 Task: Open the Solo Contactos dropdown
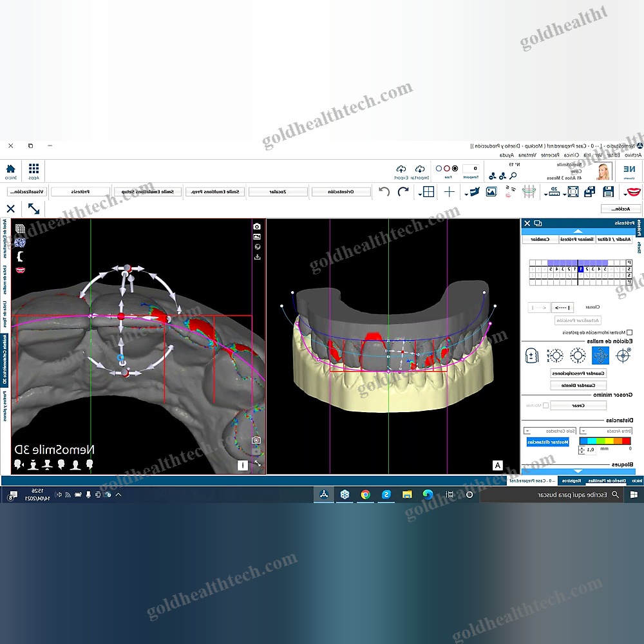(549, 431)
